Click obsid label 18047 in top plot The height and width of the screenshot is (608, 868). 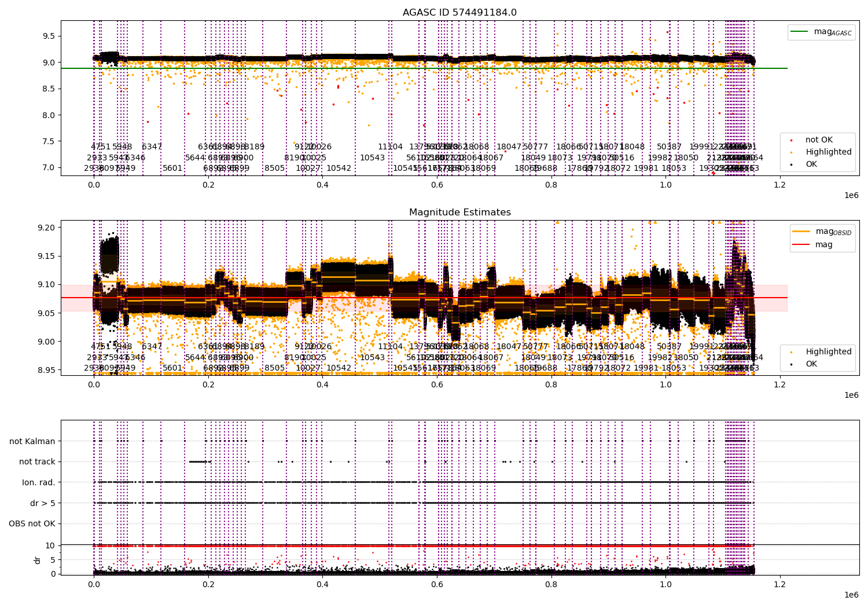509,147
